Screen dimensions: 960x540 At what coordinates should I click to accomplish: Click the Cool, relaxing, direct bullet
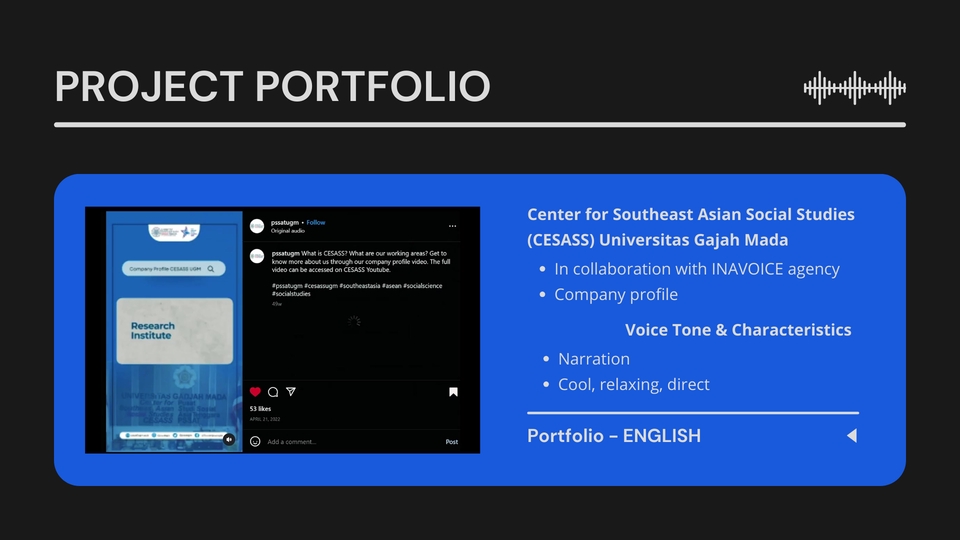pyautogui.click(x=634, y=384)
